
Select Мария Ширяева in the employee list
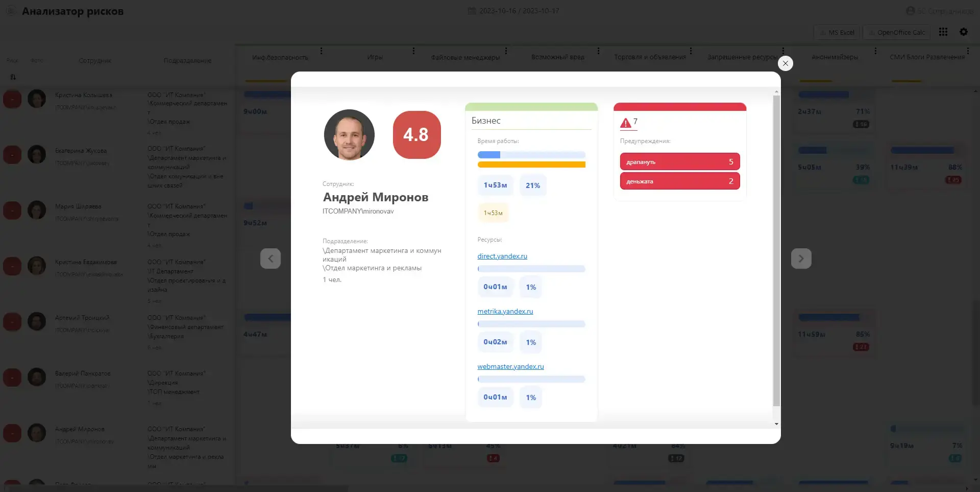(78, 206)
